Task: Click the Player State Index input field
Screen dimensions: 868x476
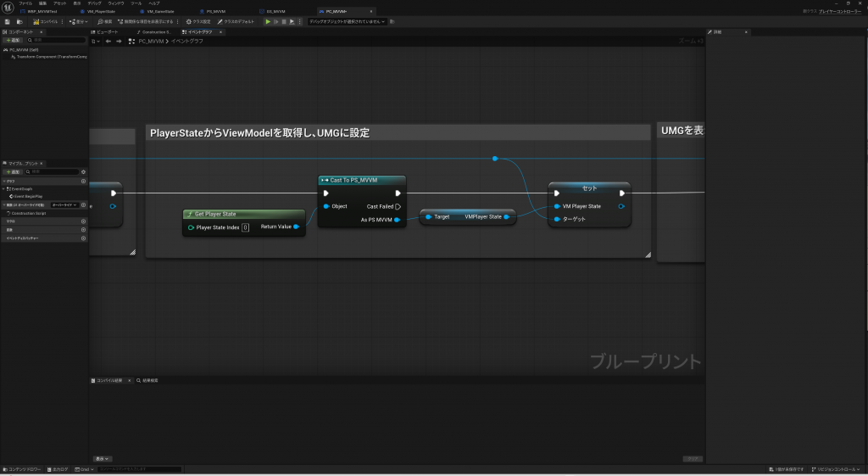Action: [x=245, y=227]
